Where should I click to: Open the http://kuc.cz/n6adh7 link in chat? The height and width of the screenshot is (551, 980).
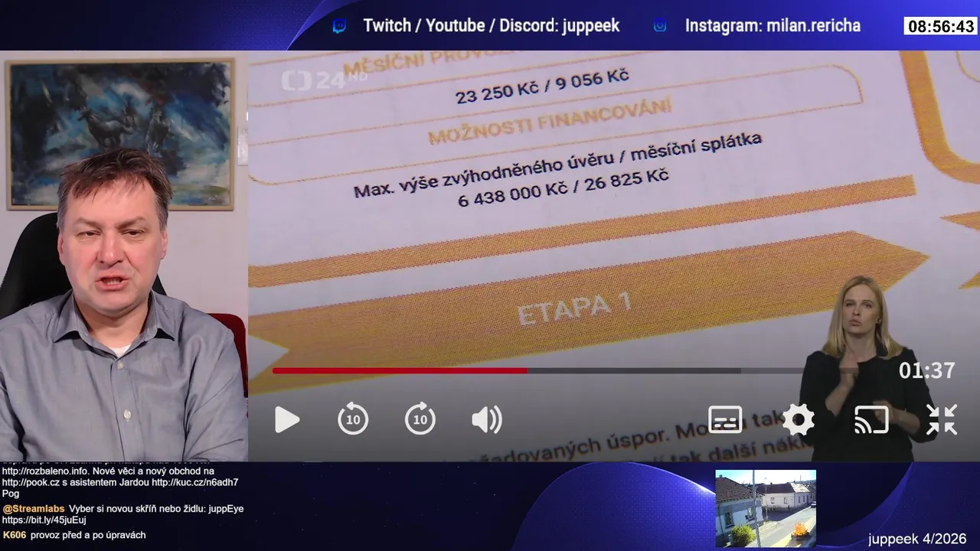194,482
